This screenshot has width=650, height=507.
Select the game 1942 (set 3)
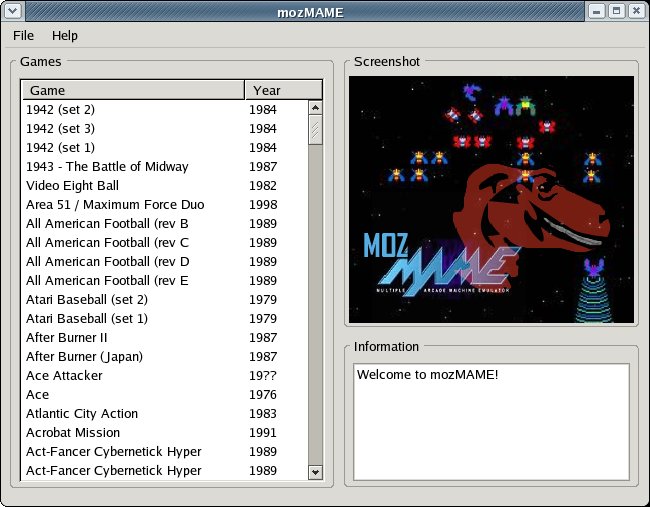[x=165, y=129]
